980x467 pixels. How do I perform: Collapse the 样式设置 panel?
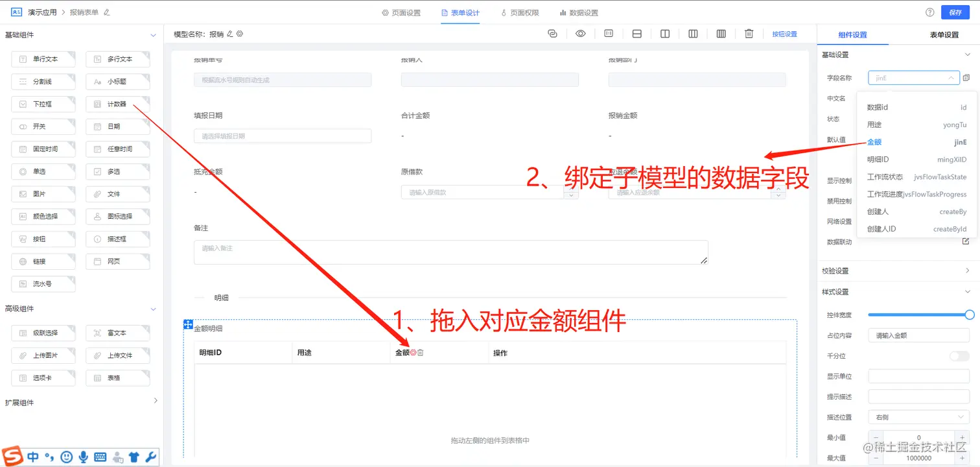(x=968, y=292)
